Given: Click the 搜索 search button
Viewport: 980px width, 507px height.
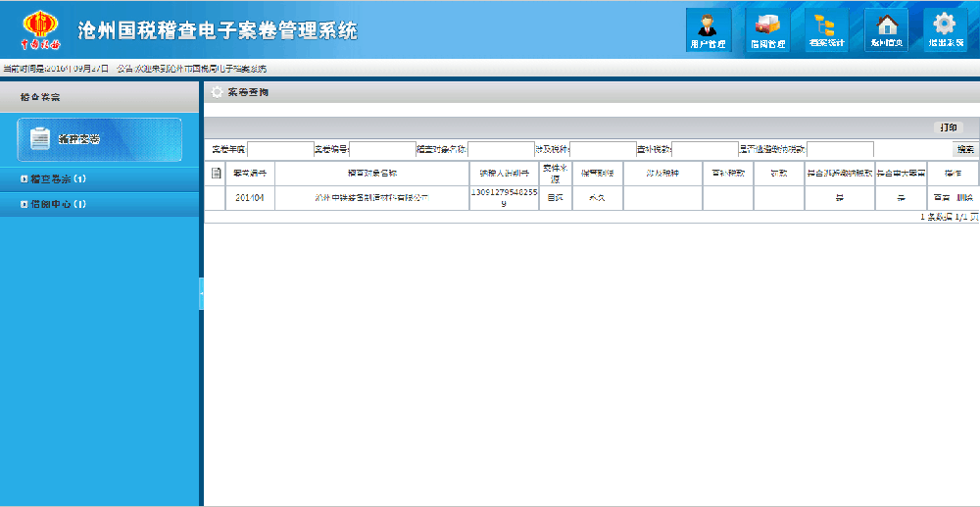Looking at the screenshot, I should (965, 149).
